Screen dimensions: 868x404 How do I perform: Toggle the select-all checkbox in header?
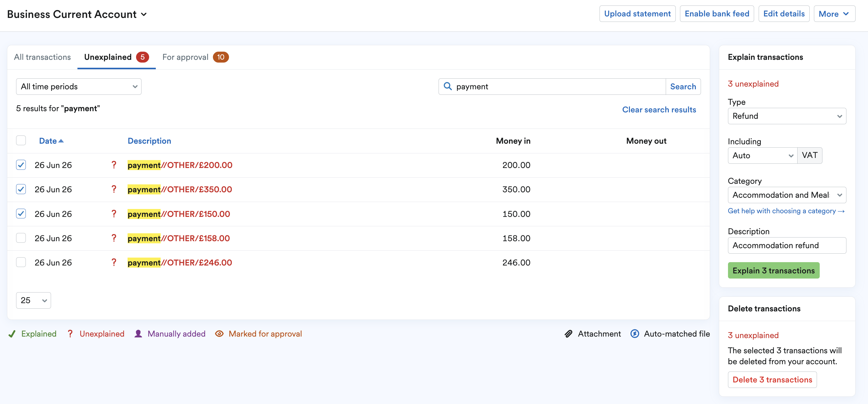[x=21, y=141]
